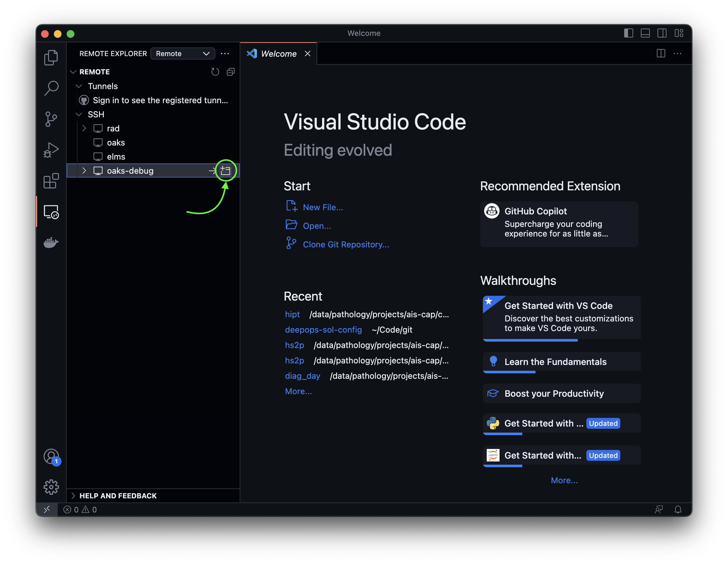The image size is (728, 564).
Task: Open the Remote dropdown in Remote Explorer
Action: 183,53
